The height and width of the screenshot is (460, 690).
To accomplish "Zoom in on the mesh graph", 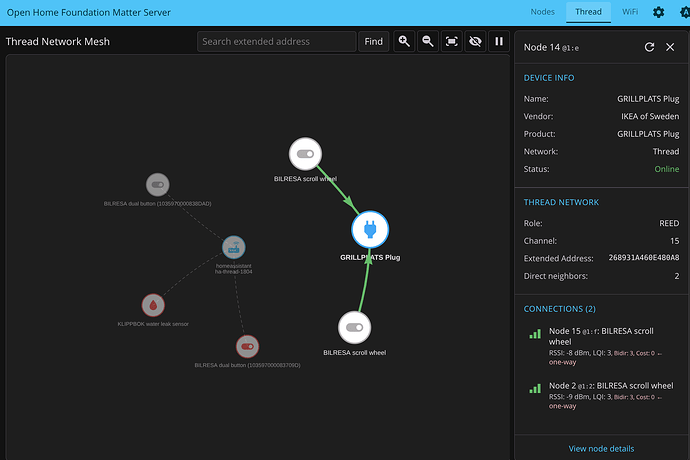I will coord(404,41).
